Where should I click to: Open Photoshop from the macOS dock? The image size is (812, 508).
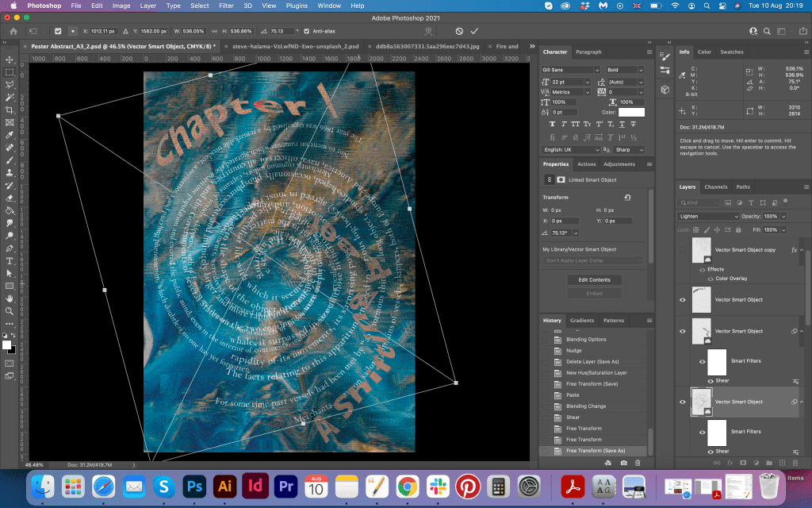click(x=193, y=485)
